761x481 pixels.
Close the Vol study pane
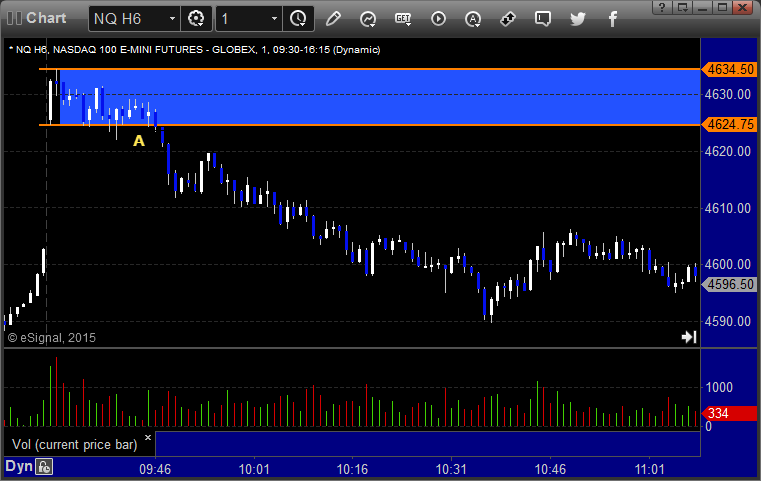click(148, 437)
